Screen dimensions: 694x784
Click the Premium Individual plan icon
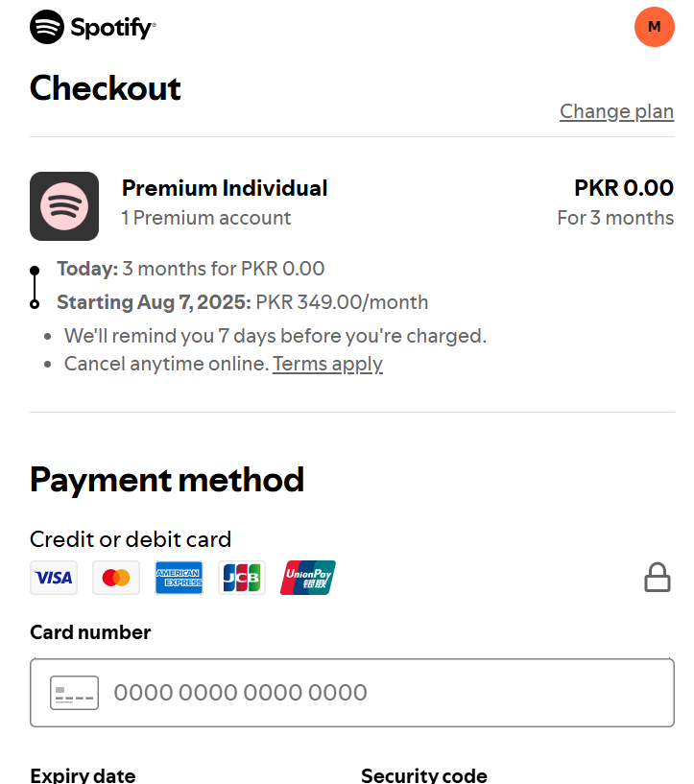pos(64,206)
